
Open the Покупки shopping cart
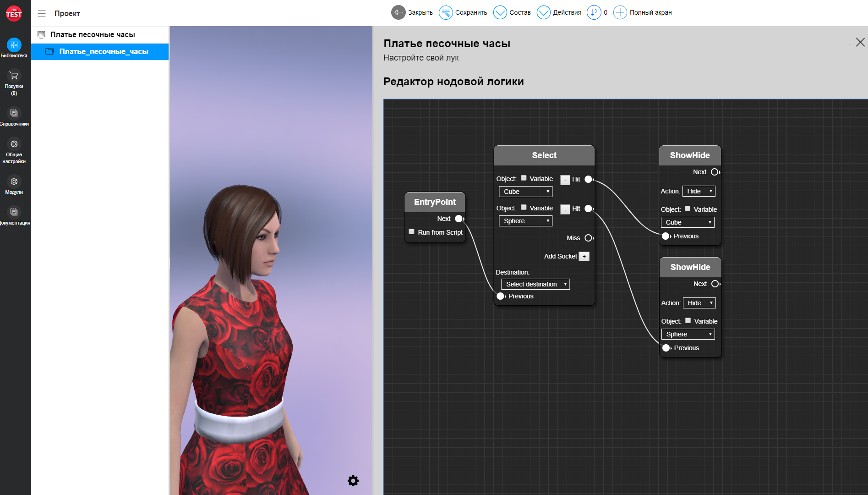click(x=14, y=76)
